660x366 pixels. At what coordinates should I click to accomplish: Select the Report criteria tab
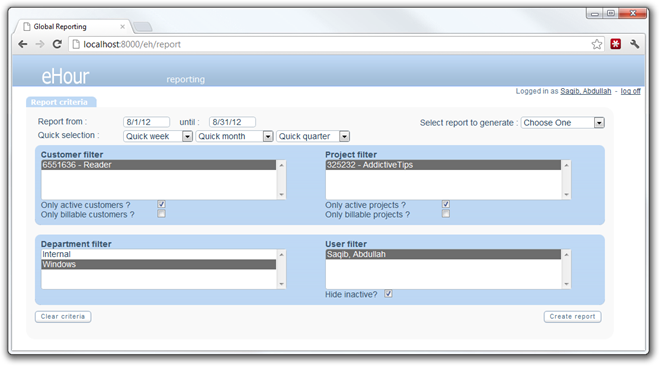pyautogui.click(x=61, y=102)
